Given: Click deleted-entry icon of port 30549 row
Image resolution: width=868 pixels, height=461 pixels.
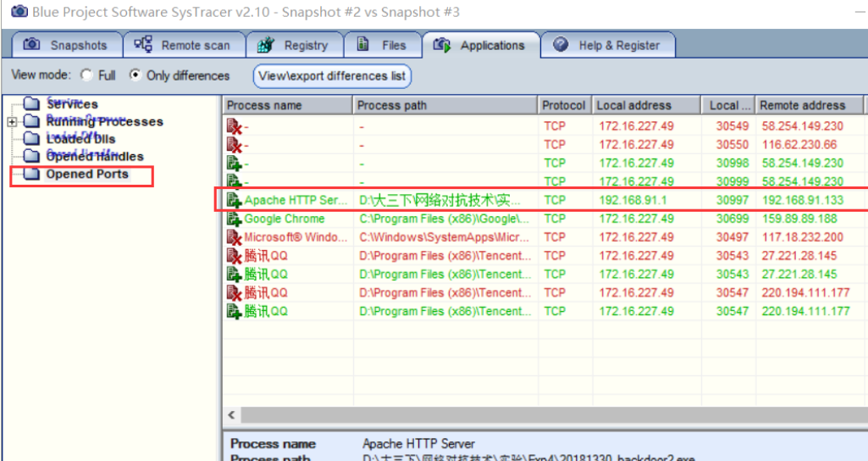Looking at the screenshot, I should tap(235, 127).
